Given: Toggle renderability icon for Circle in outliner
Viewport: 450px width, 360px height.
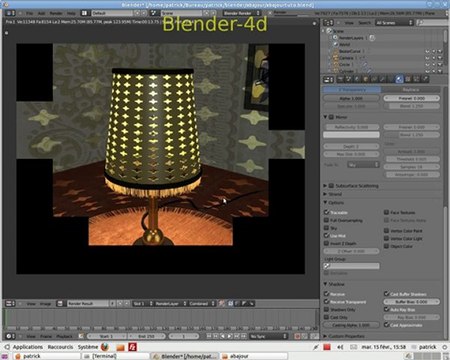Looking at the screenshot, I should pos(440,65).
